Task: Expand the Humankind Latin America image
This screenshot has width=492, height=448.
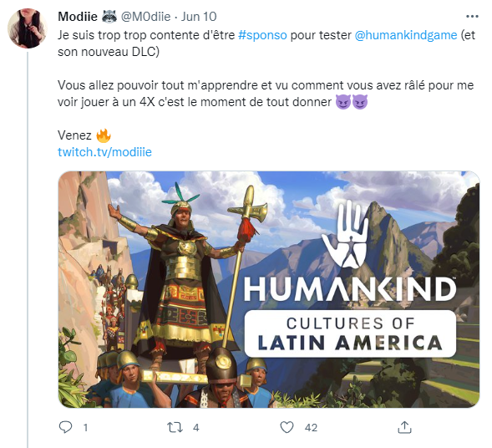Action: [x=269, y=289]
